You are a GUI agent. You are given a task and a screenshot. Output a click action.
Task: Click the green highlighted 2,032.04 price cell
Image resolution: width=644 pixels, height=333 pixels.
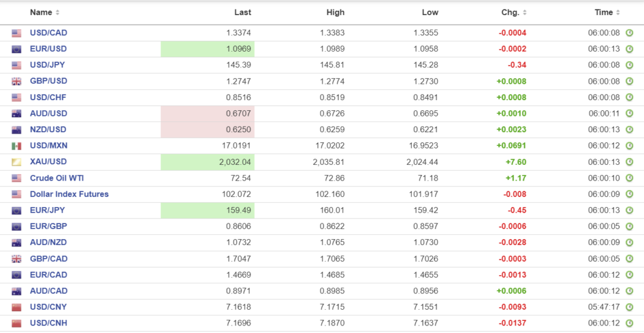[208, 162]
